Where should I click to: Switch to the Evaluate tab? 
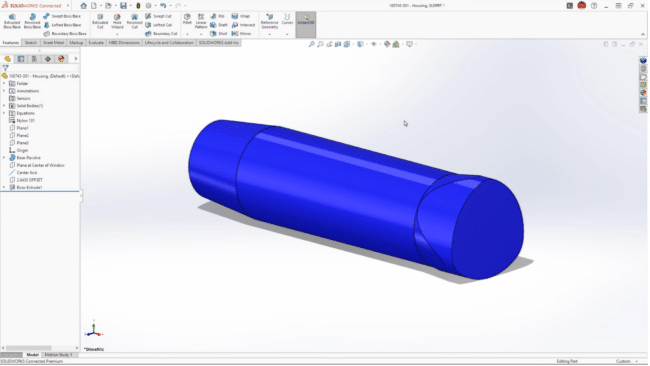[x=96, y=43]
